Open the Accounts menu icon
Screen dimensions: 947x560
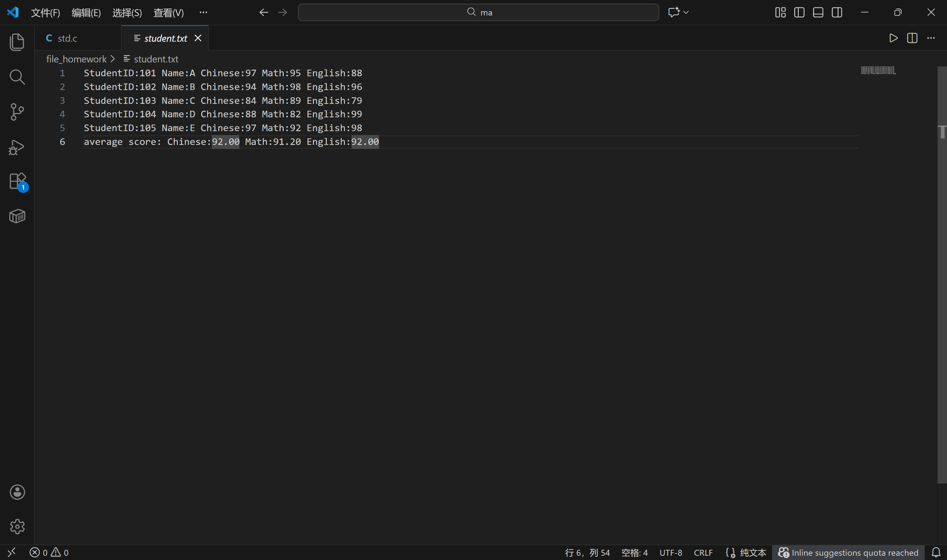(x=17, y=492)
